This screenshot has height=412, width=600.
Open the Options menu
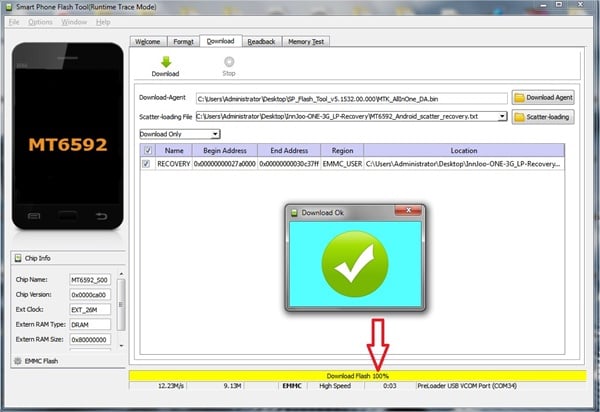(40, 22)
